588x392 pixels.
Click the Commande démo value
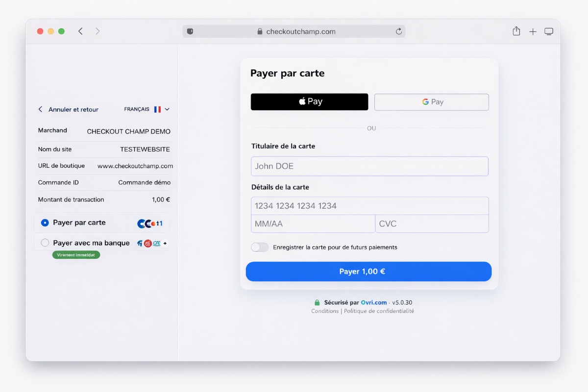pos(145,182)
